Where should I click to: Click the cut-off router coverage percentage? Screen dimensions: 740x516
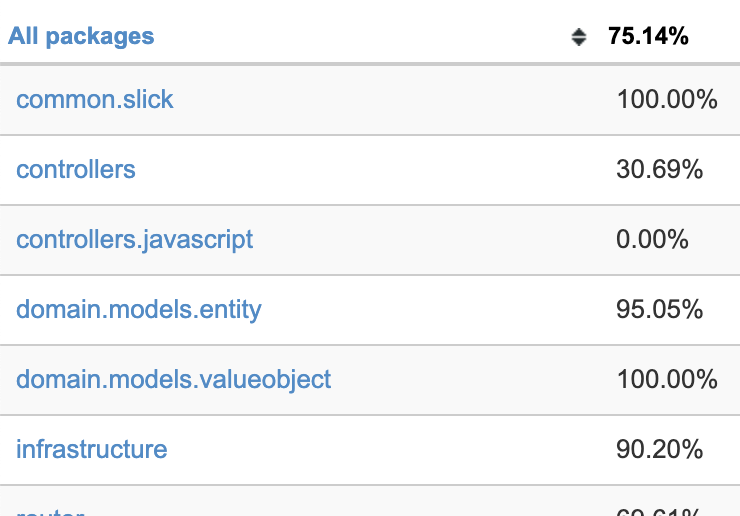659,512
